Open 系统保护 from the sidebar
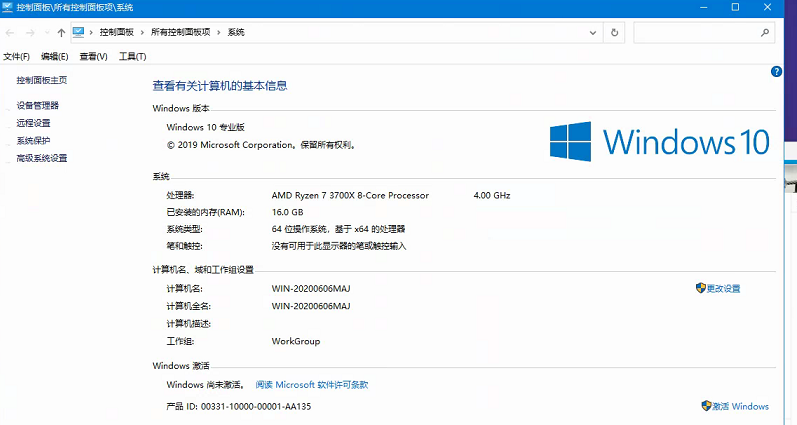This screenshot has height=425, width=797. click(x=34, y=140)
